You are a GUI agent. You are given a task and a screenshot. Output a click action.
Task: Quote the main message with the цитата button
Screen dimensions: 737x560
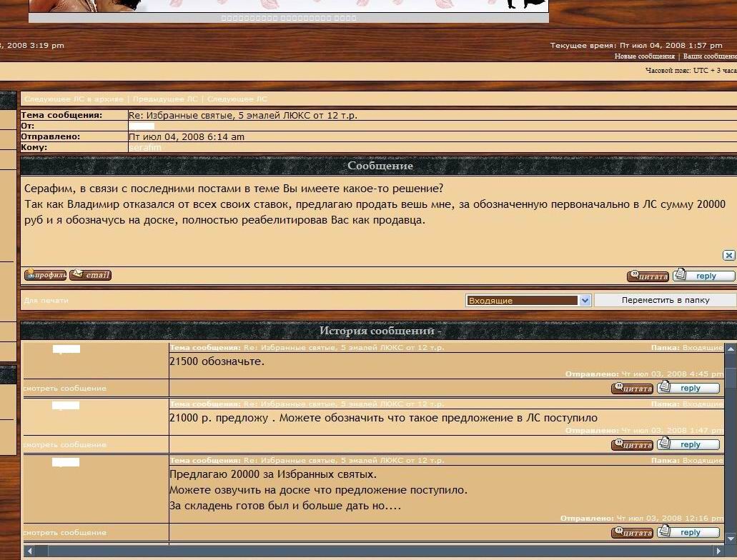[x=648, y=276]
